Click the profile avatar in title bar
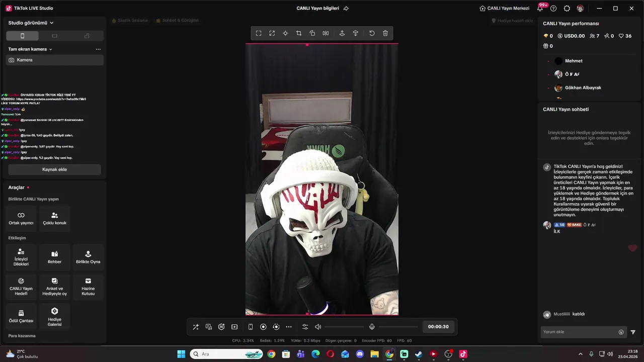 pyautogui.click(x=580, y=9)
